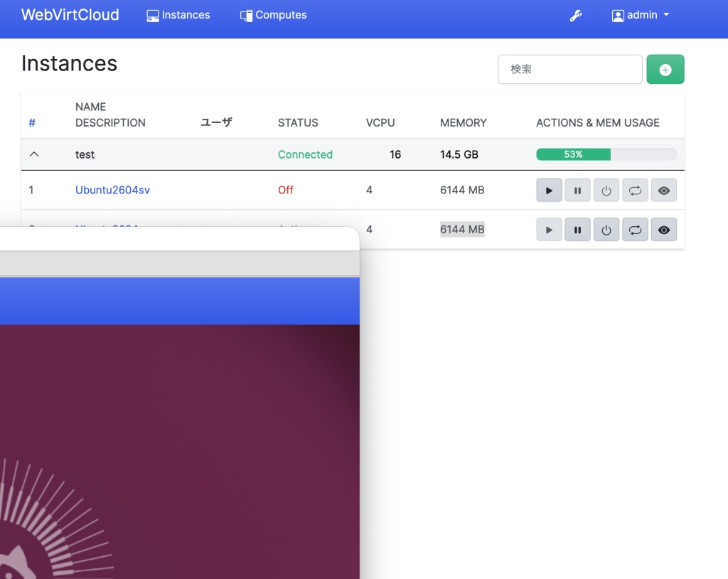Start the Ubuntu2604sv instance with play button

pos(549,191)
